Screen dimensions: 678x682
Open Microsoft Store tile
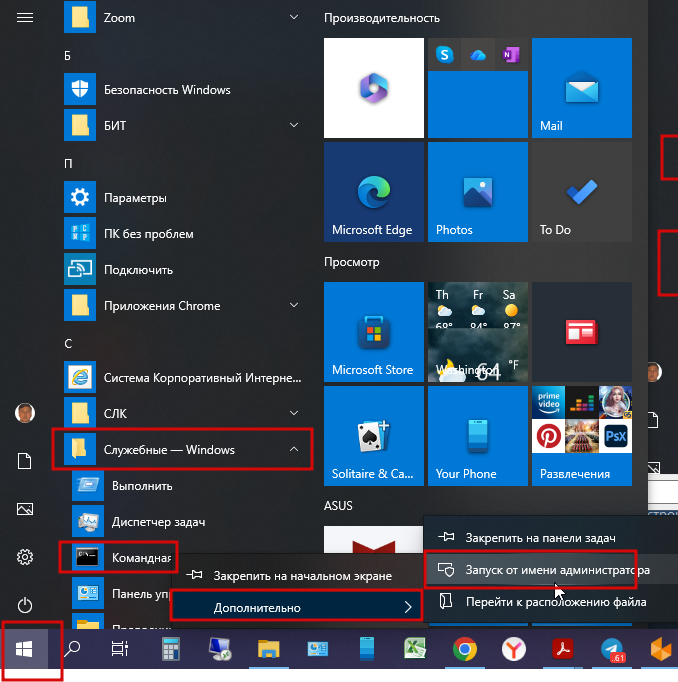(x=374, y=332)
